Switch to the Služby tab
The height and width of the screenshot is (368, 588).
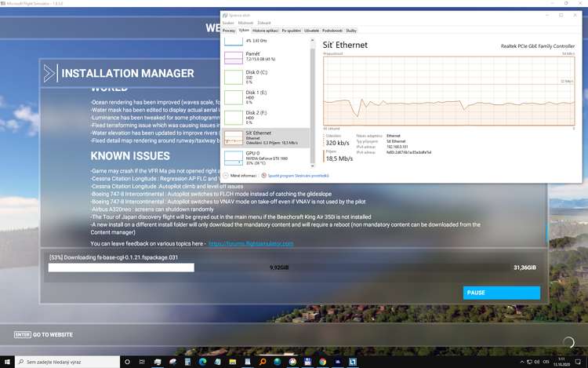pyautogui.click(x=351, y=31)
